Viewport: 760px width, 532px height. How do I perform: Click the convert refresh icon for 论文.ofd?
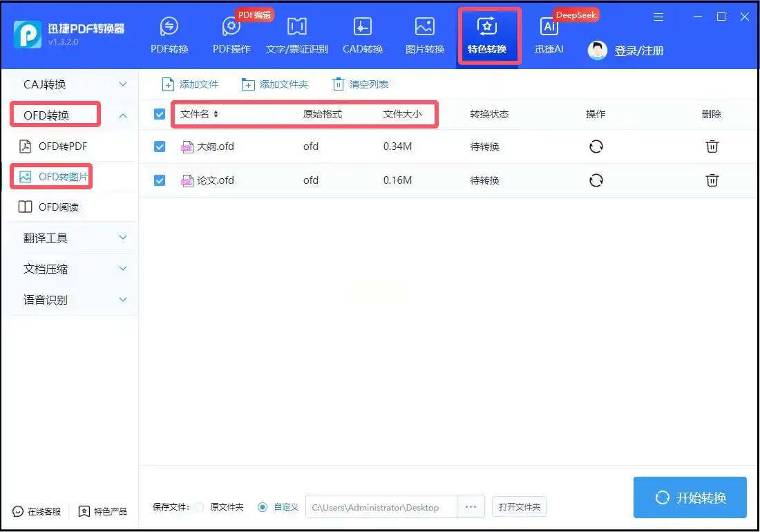[x=596, y=180]
